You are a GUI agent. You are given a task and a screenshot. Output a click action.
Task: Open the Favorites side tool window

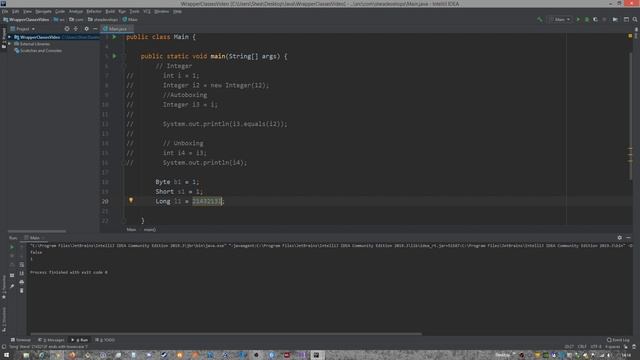click(4, 288)
